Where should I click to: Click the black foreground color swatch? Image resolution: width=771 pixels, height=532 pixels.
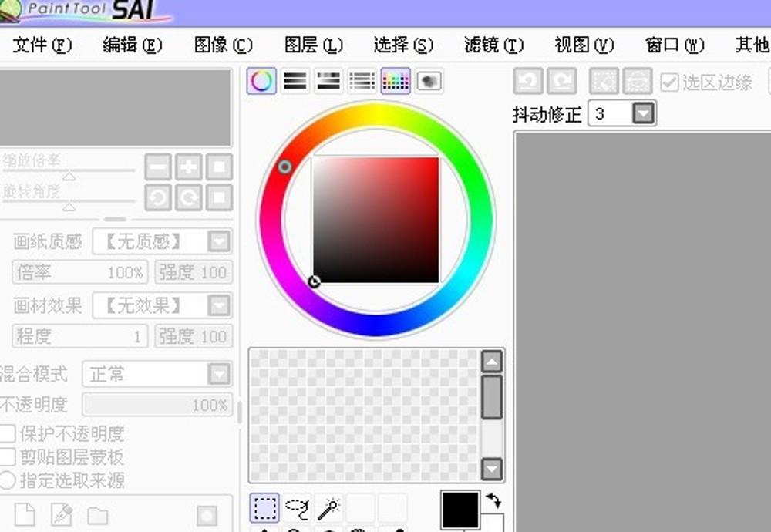point(460,510)
